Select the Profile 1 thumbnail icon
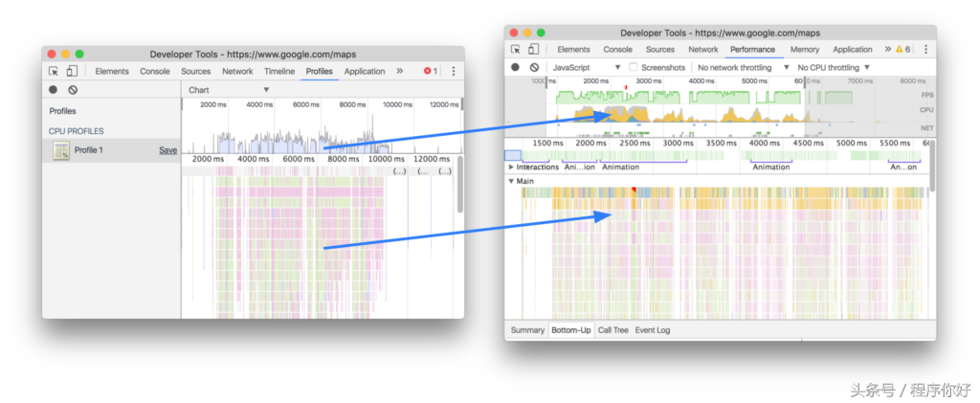980x403 pixels. coord(61,150)
